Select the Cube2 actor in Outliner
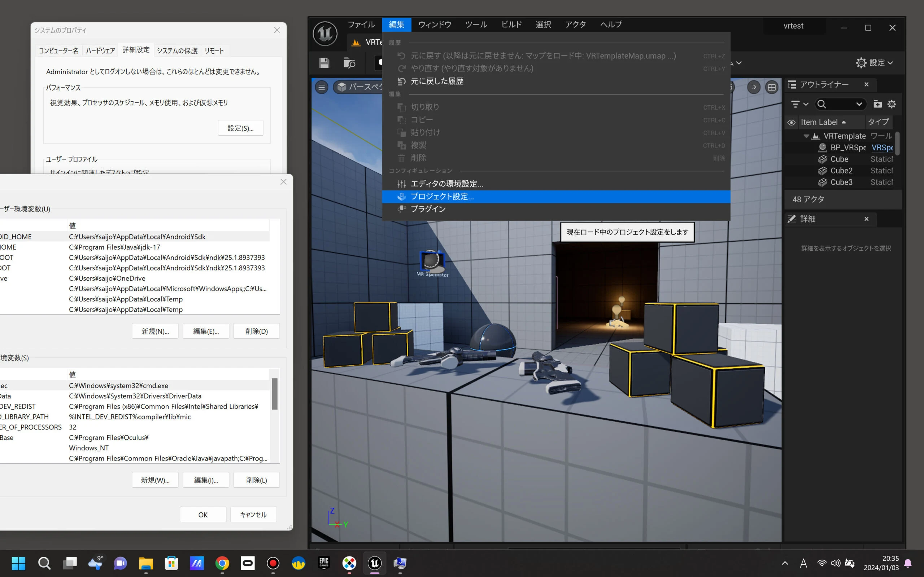 coord(841,171)
